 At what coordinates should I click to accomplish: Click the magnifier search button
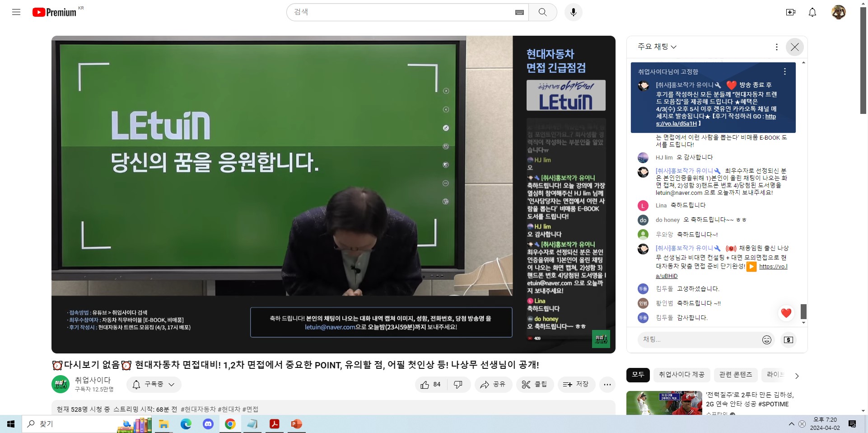click(543, 12)
